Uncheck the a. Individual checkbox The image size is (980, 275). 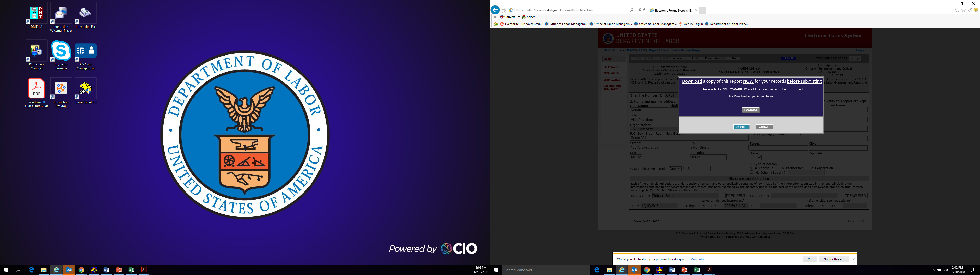[x=751, y=168]
